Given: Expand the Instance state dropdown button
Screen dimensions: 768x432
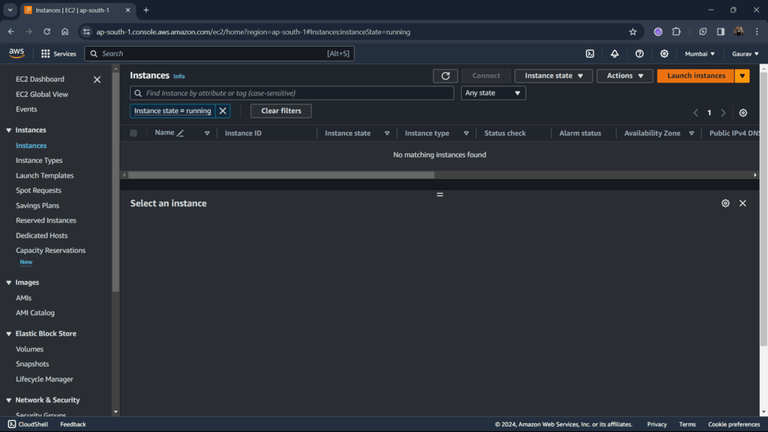Looking at the screenshot, I should tap(553, 76).
